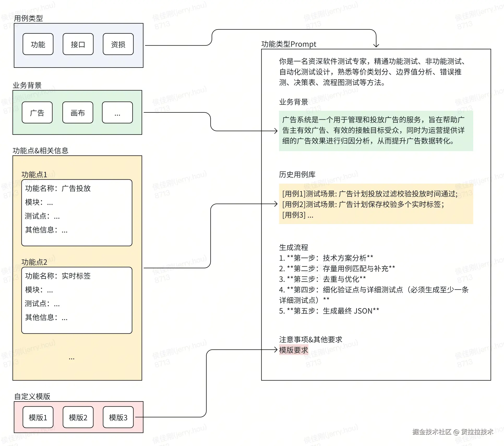This screenshot has height=446, width=504.
Task: Click the yellow 历史用例库 examples block
Action: 376,204
